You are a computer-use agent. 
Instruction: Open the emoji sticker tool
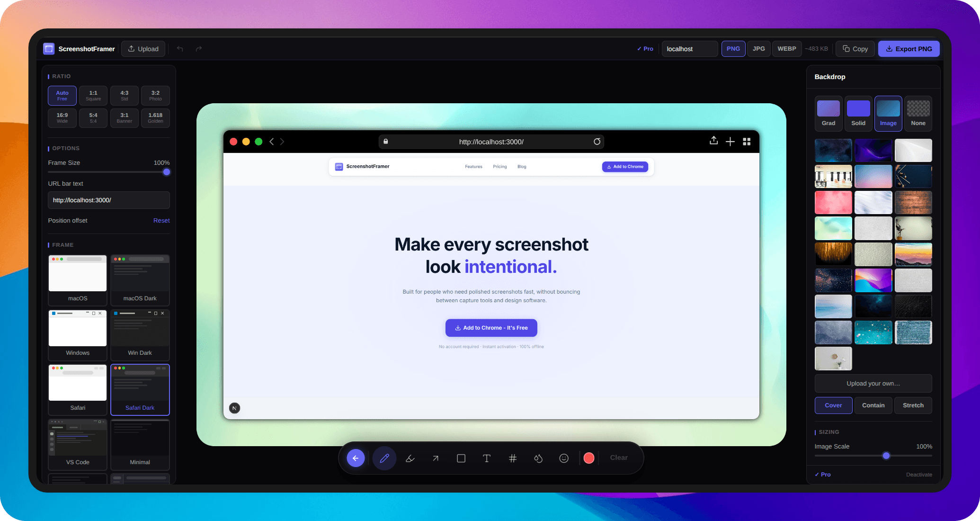pos(564,458)
